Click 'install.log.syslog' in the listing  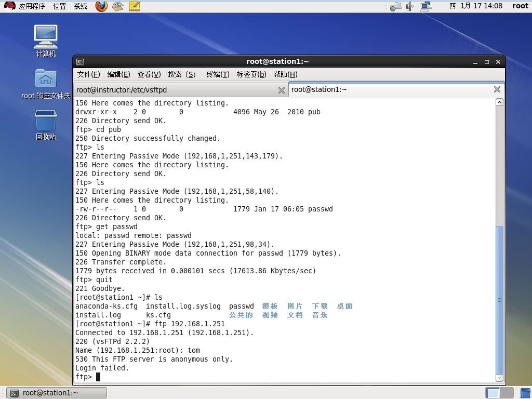pos(183,306)
